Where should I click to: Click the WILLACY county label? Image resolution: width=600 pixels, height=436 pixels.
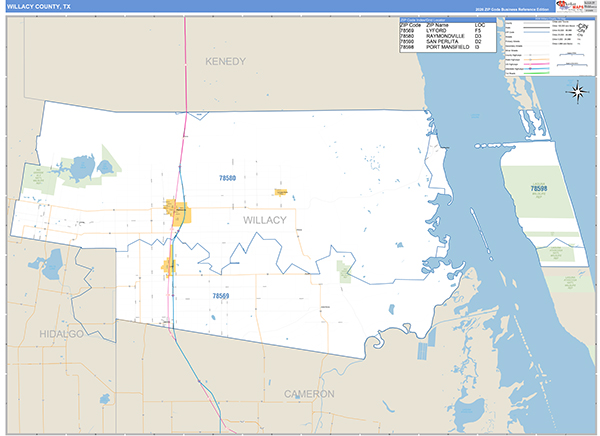[x=265, y=220]
